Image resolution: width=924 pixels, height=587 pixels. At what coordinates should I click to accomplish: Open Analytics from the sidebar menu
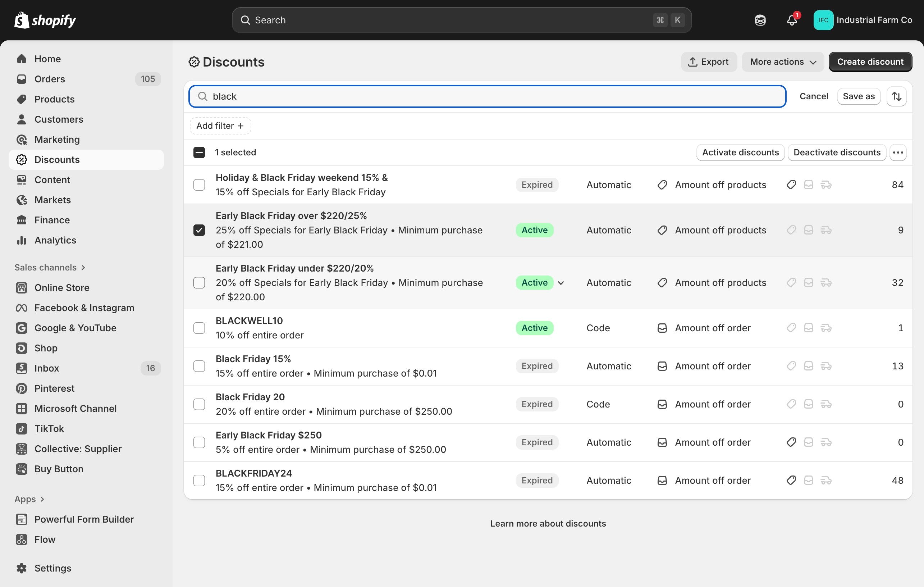coord(55,240)
